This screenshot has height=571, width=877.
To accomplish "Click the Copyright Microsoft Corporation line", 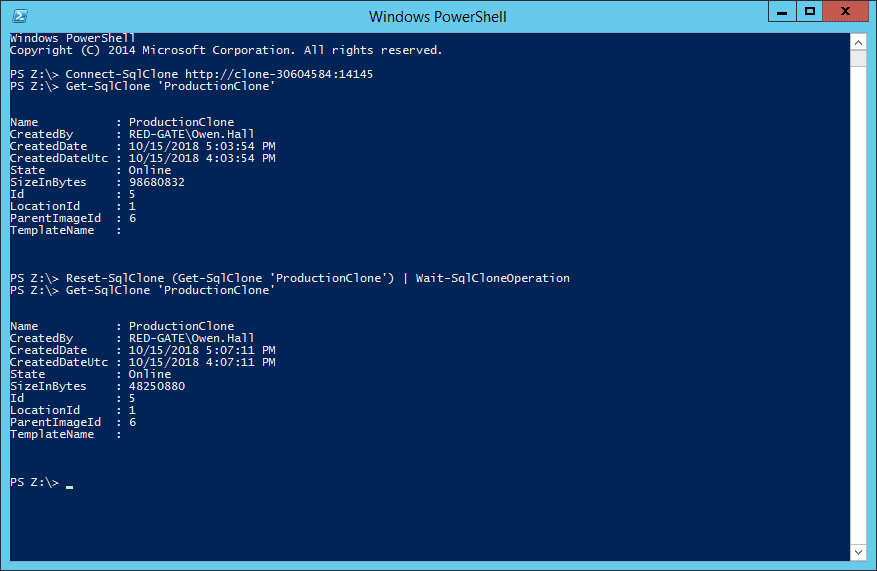I will point(226,50).
